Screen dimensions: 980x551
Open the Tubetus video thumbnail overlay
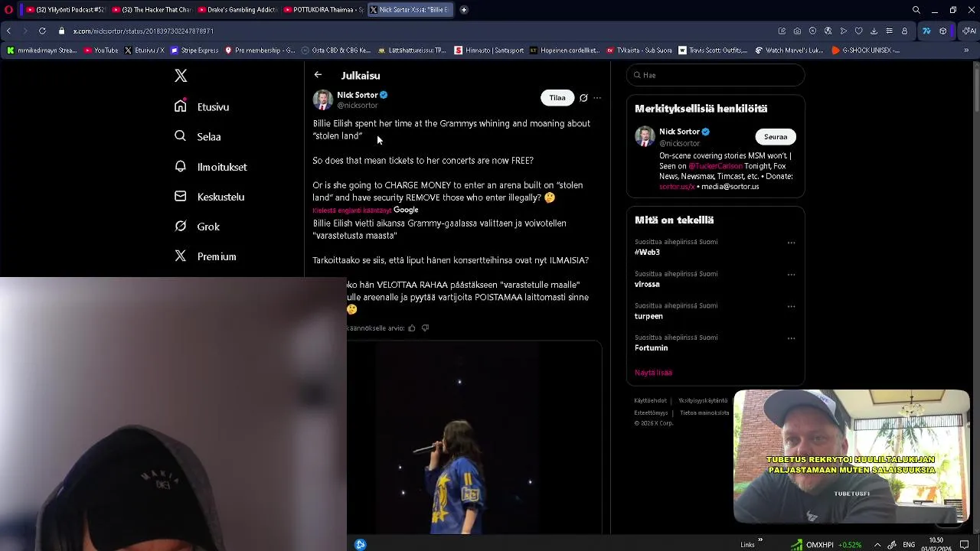(851, 456)
